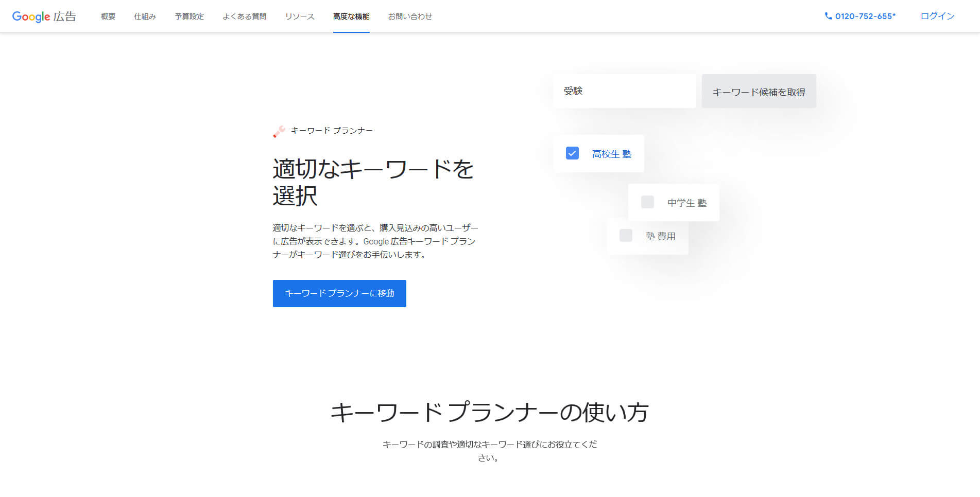Image resolution: width=980 pixels, height=497 pixels.
Task: Click the キーワード プランナーの使い方 heading
Action: (x=489, y=413)
